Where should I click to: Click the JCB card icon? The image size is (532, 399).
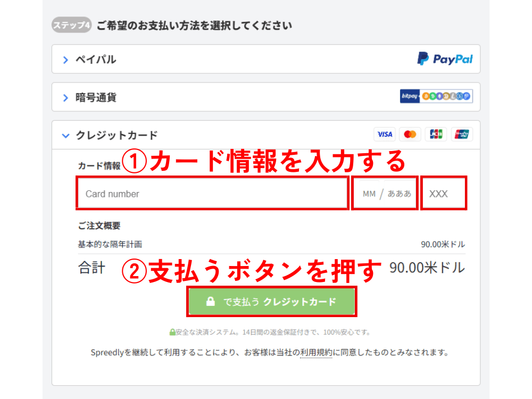pyautogui.click(x=436, y=135)
